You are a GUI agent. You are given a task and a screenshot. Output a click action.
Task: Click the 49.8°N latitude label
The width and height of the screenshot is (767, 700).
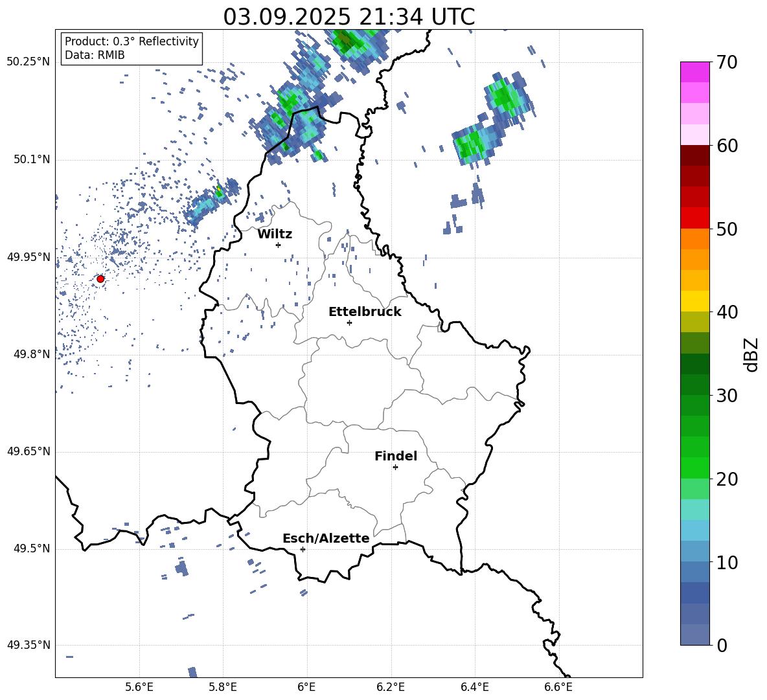click(32, 354)
